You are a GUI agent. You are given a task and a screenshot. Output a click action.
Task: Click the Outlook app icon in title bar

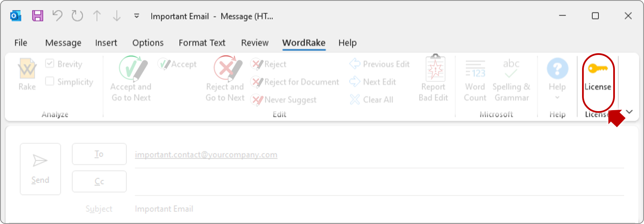(16, 16)
